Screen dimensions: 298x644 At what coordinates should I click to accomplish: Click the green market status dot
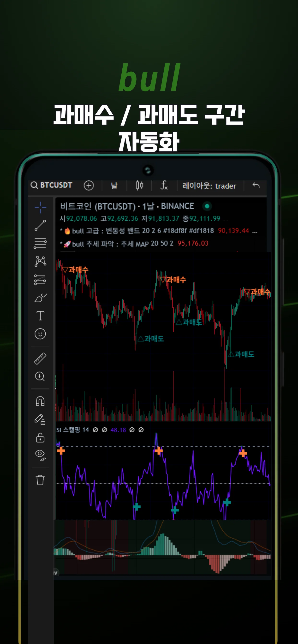tap(207, 206)
